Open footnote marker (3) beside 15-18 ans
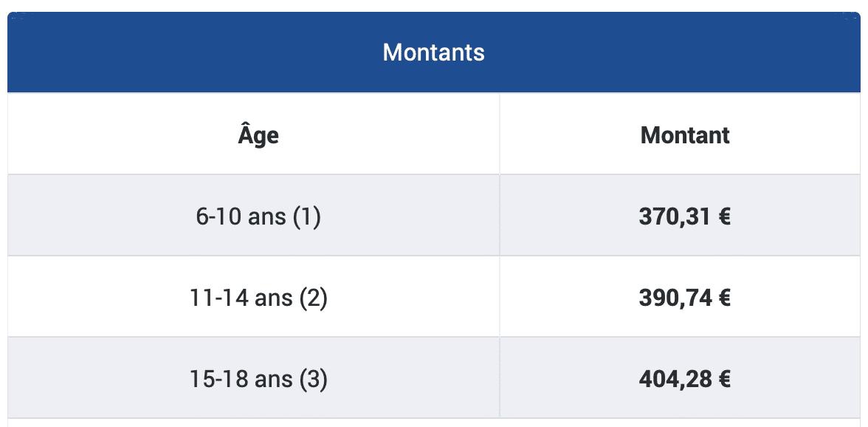This screenshot has height=427, width=868. (313, 379)
